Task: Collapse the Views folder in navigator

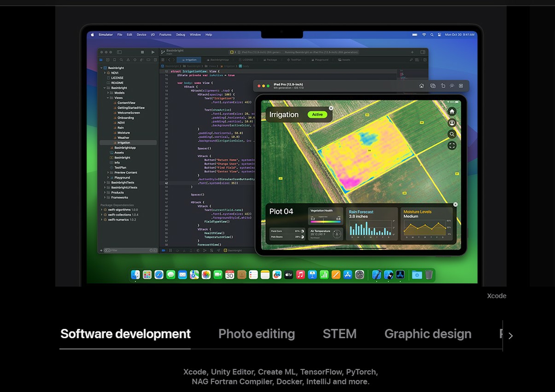Action: pos(108,98)
